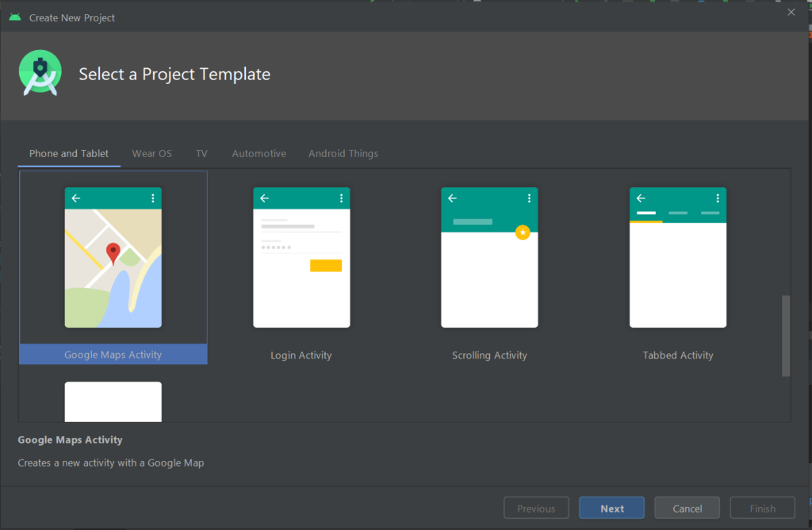This screenshot has width=812, height=530.
Task: Click back arrow in Login Activity preview
Action: pos(264,198)
